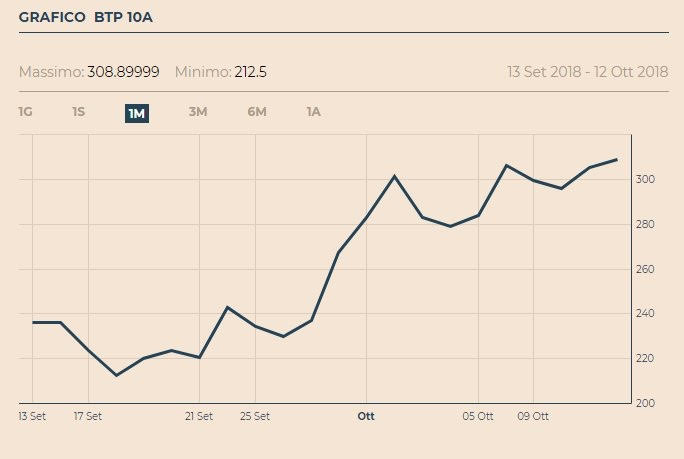
Task: Switch chart to 6M range
Action: point(257,112)
